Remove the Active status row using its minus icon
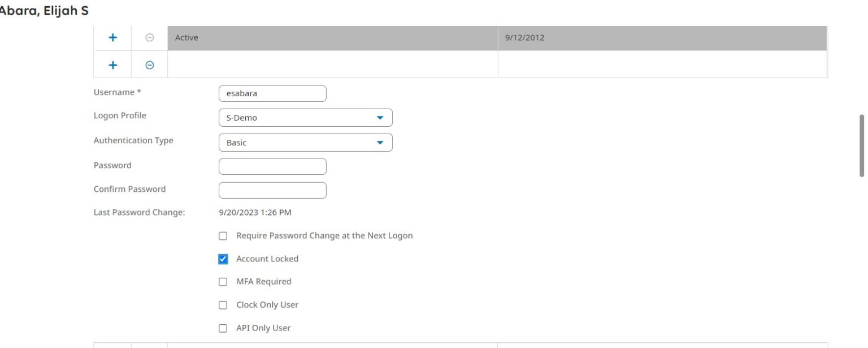Viewport: 868px width, 348px height. pyautogui.click(x=149, y=37)
